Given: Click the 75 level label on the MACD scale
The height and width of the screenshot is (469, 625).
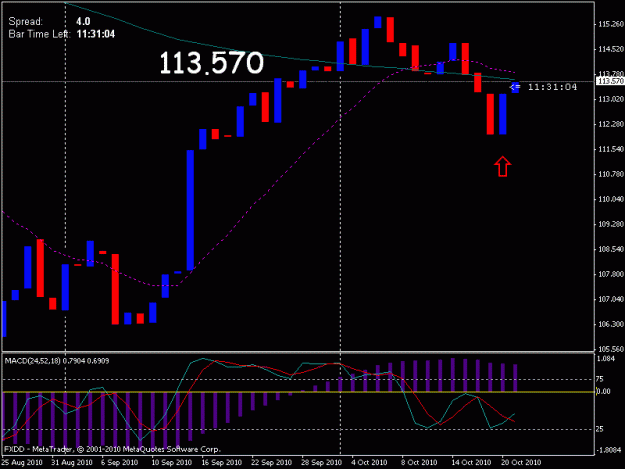Looking at the screenshot, I should point(600,379).
